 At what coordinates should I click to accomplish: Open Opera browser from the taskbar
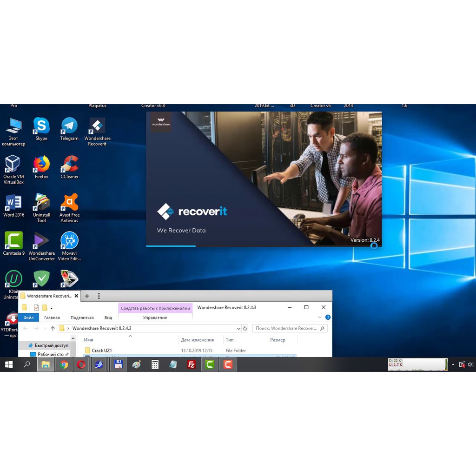pyautogui.click(x=81, y=364)
